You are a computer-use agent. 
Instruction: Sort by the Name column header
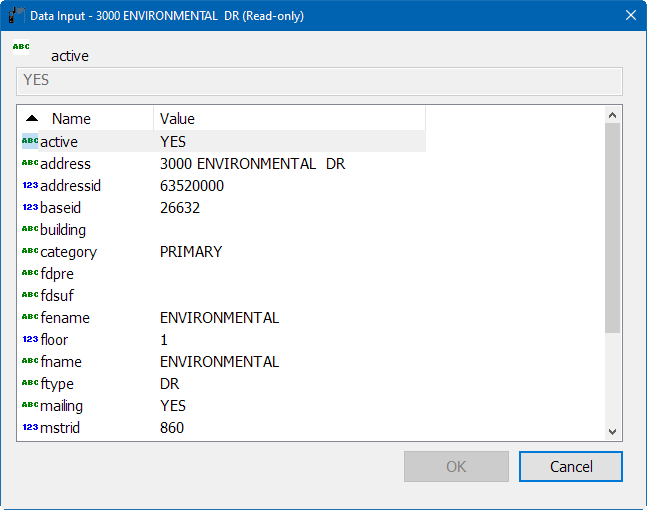[x=71, y=119]
